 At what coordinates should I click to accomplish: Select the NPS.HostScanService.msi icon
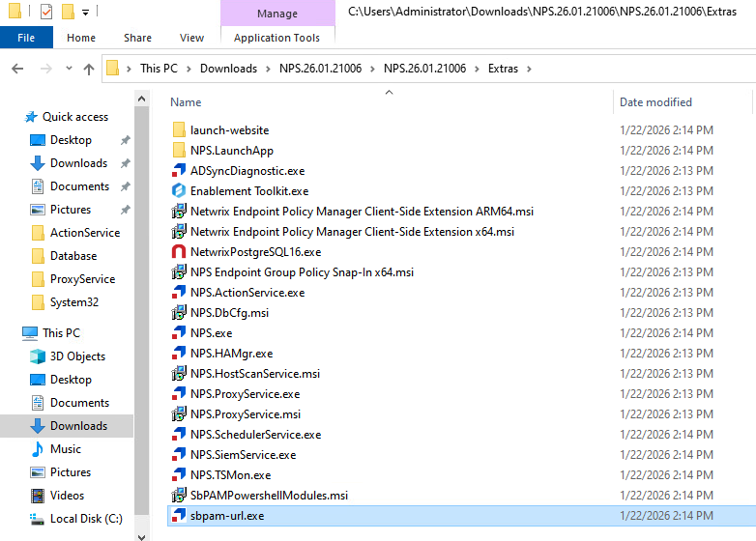(x=179, y=373)
